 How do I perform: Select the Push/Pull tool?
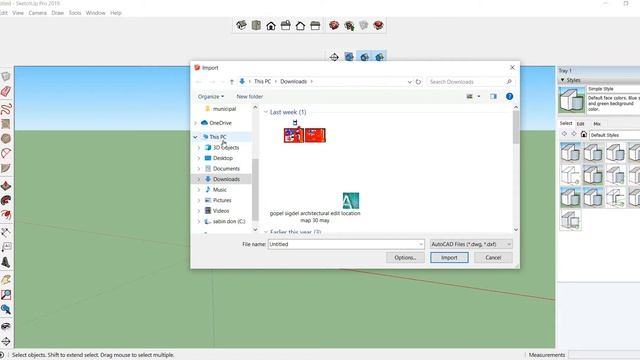[6, 186]
